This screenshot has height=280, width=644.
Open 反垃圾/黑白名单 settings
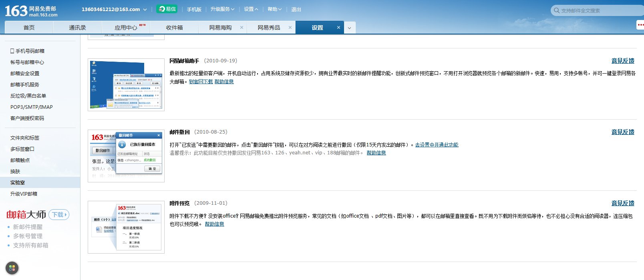tap(28, 96)
